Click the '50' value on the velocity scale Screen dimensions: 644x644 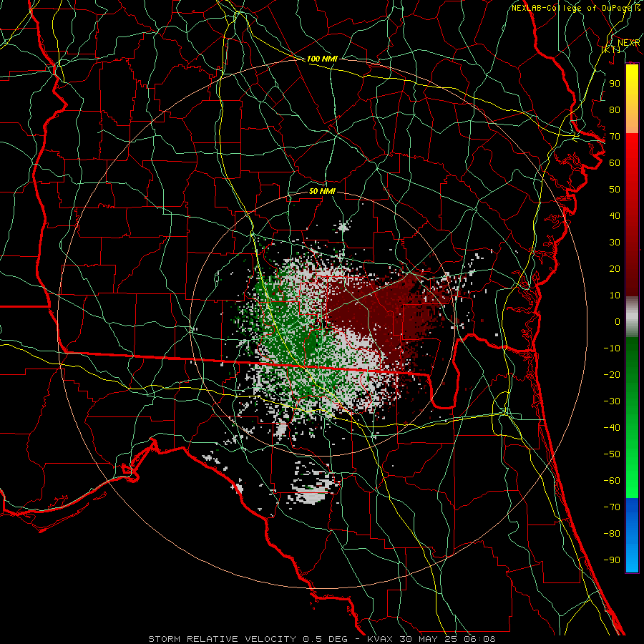point(615,190)
